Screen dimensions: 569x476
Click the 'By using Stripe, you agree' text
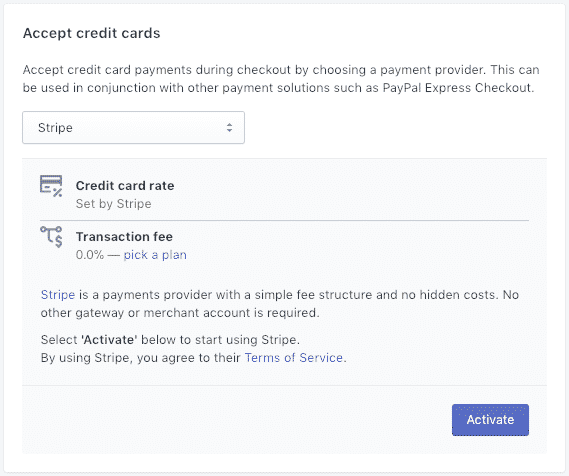click(x=140, y=358)
